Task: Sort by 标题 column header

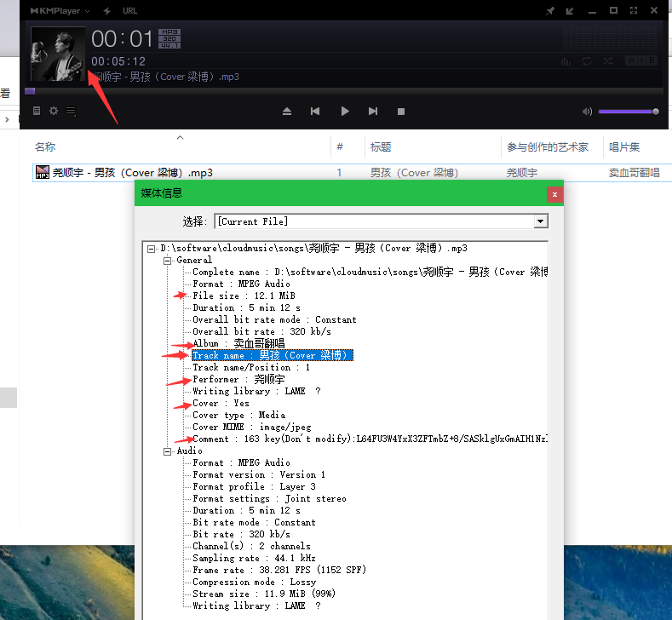Action: (381, 147)
